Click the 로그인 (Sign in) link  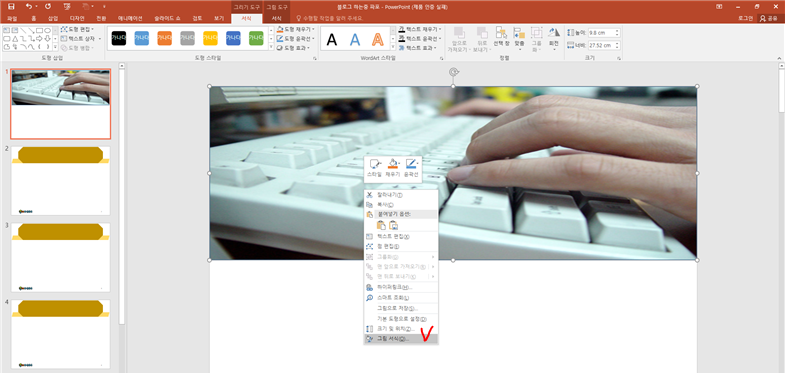tap(745, 19)
